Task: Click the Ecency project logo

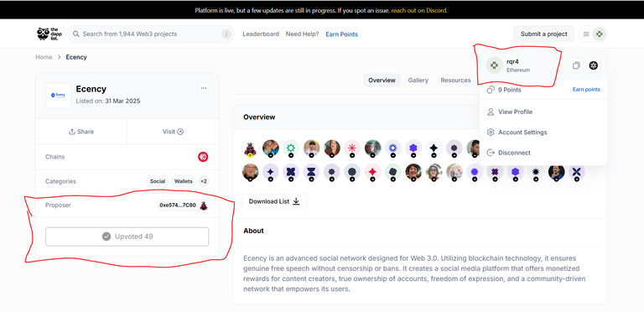Action: pos(59,96)
